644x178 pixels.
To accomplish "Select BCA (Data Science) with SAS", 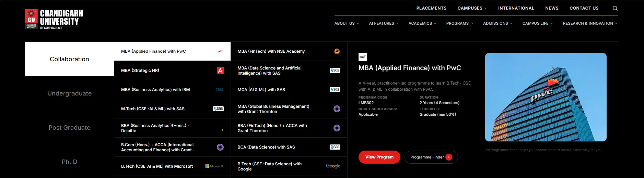I will pos(289,147).
